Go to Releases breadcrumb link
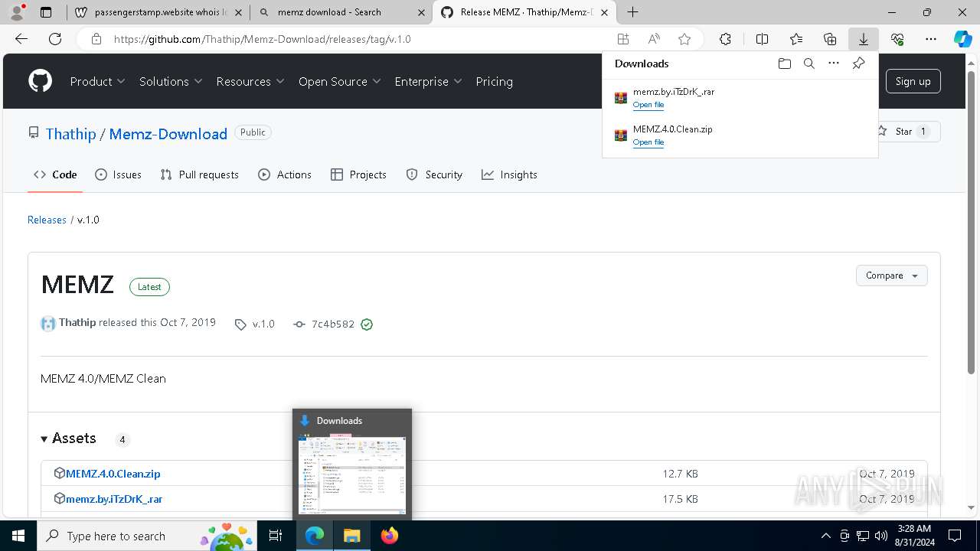 [x=47, y=220]
